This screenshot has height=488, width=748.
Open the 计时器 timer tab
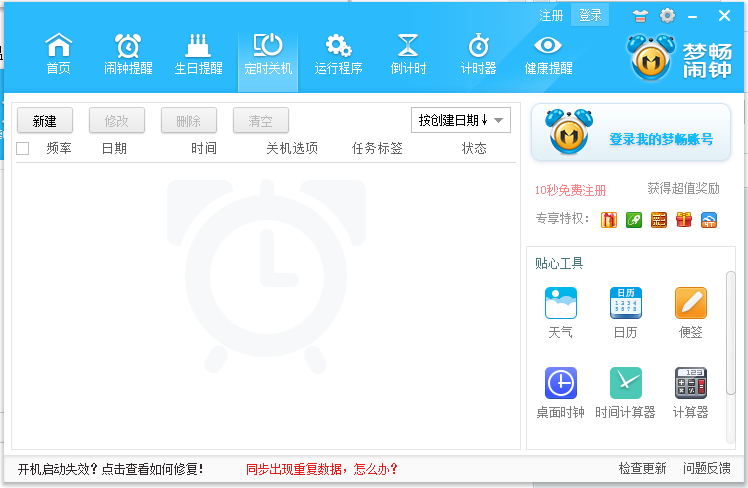coord(478,54)
